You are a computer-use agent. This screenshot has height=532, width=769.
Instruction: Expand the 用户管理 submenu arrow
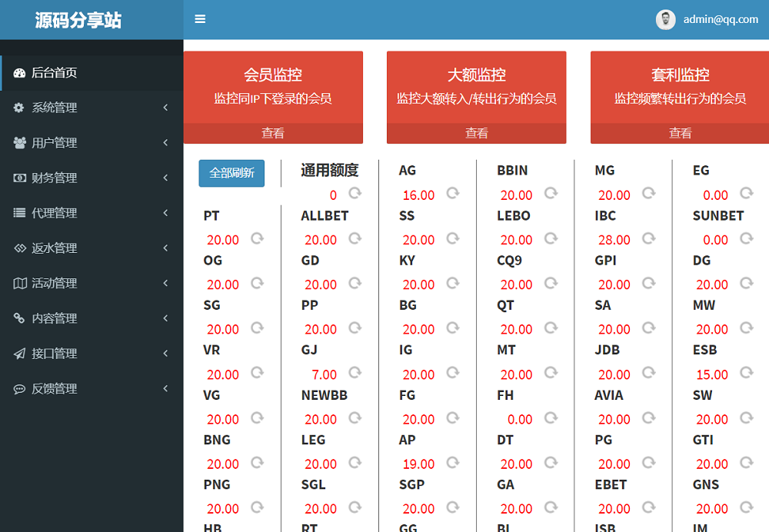pos(165,143)
